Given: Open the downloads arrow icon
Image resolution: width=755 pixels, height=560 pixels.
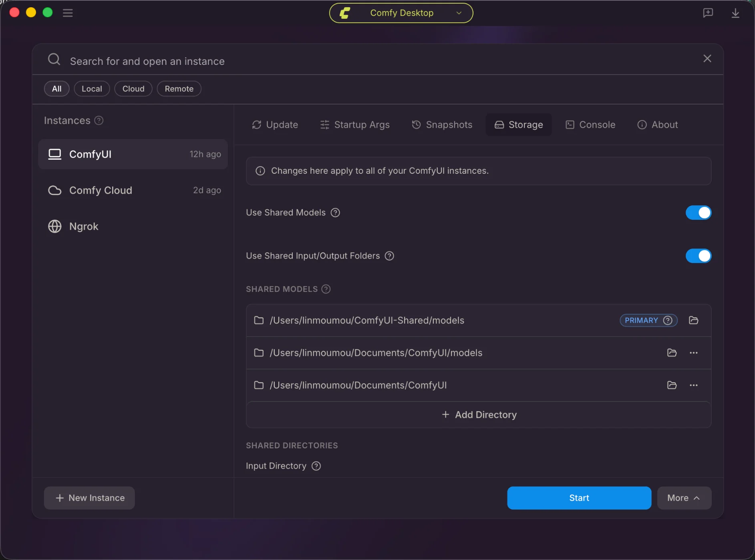Looking at the screenshot, I should (735, 13).
